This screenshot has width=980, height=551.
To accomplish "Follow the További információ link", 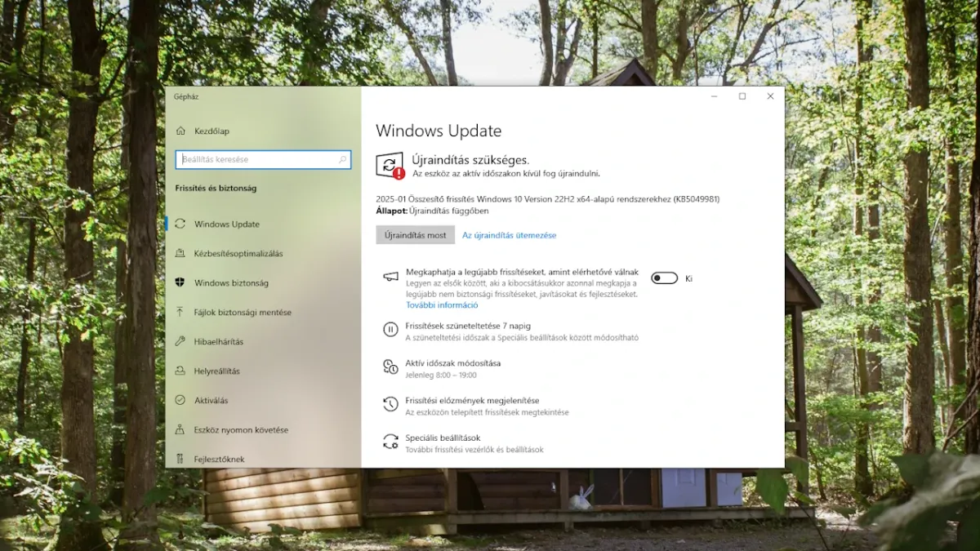I will [442, 305].
